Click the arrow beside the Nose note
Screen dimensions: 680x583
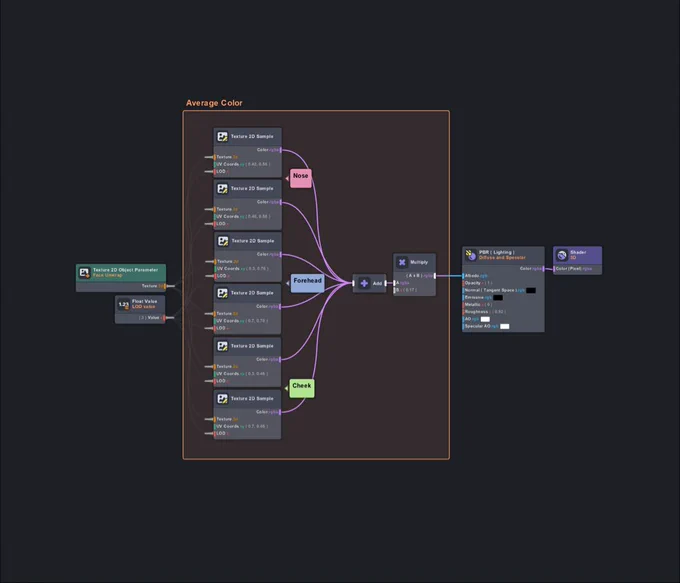pyautogui.click(x=287, y=178)
